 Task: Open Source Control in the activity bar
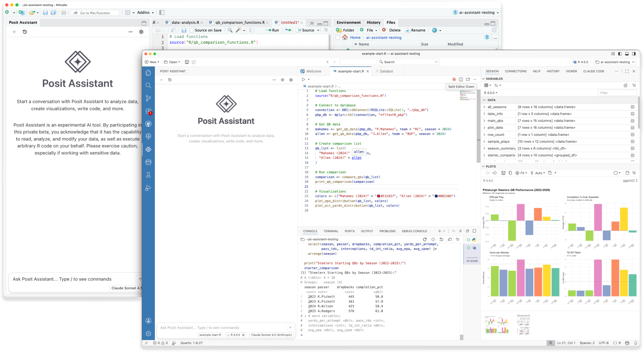coord(148,98)
